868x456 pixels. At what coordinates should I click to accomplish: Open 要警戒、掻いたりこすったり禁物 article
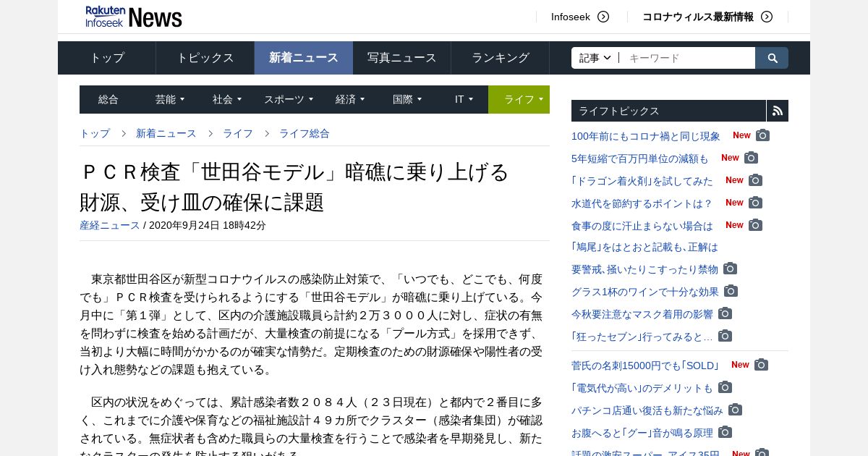click(x=645, y=269)
